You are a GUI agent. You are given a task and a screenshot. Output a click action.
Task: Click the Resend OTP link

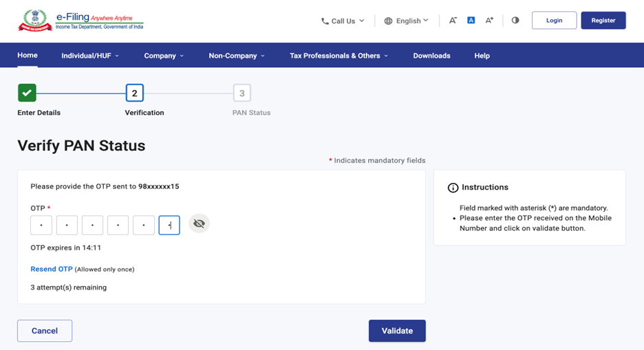[x=52, y=269]
